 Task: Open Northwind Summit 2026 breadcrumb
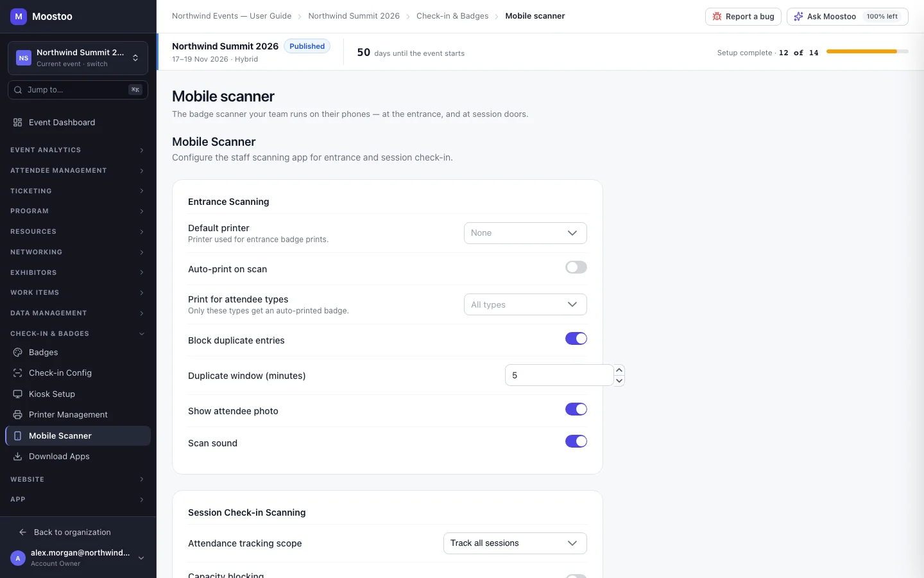(354, 16)
